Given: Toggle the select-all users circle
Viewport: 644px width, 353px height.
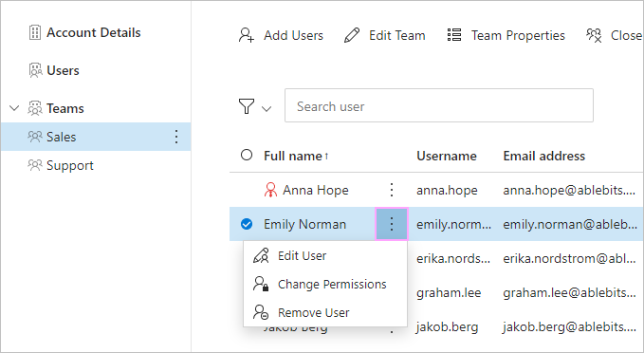Looking at the screenshot, I should 247,156.
